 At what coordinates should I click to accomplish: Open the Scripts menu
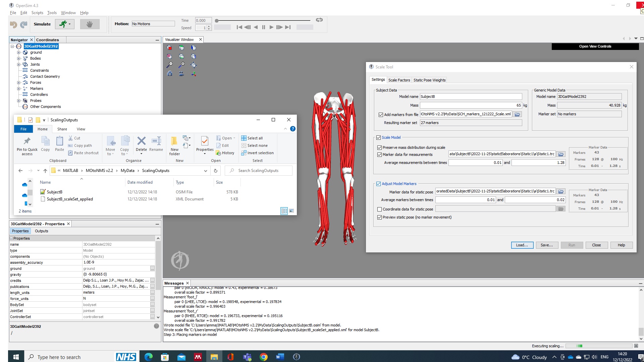click(37, 13)
